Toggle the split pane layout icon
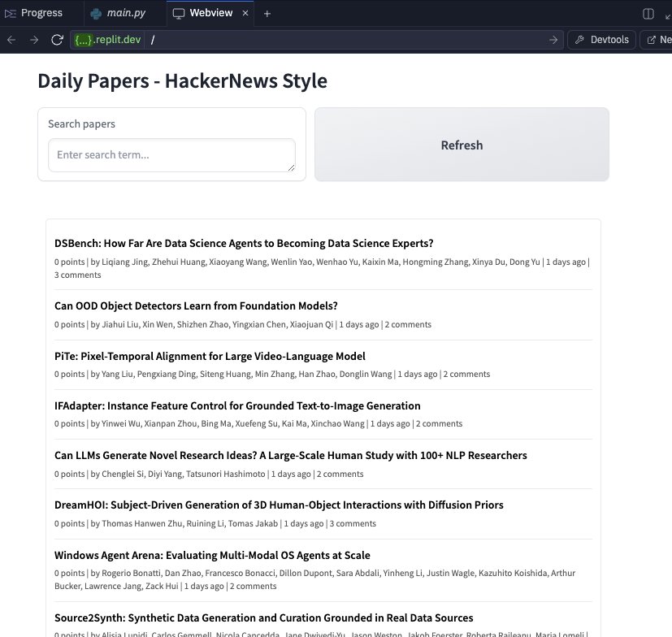 pyautogui.click(x=648, y=14)
